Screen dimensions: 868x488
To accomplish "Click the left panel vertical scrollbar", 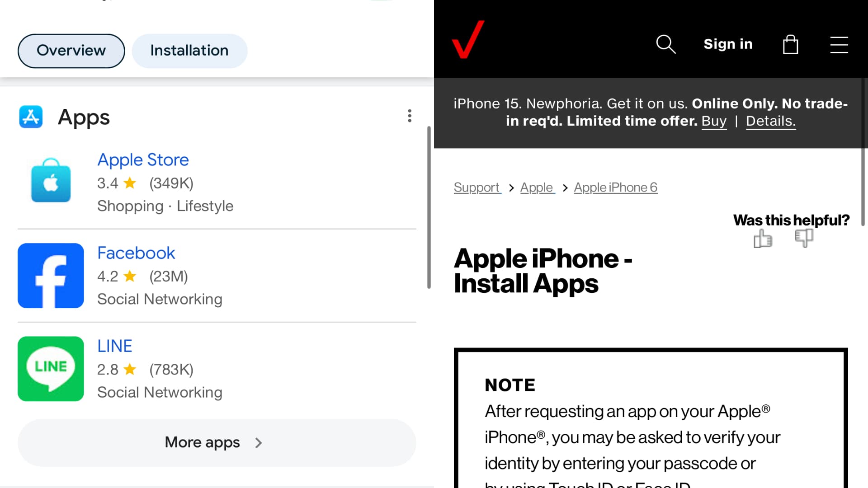I will 429,208.
